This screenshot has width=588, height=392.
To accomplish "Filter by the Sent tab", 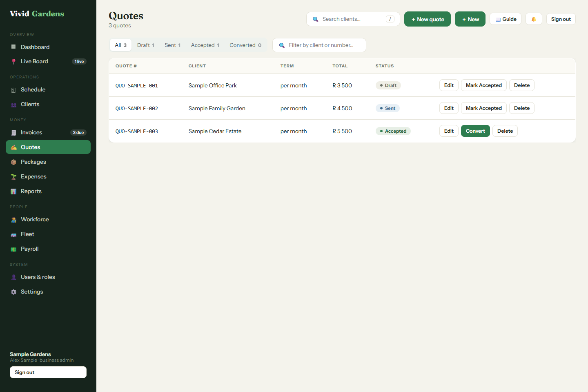I will [173, 45].
